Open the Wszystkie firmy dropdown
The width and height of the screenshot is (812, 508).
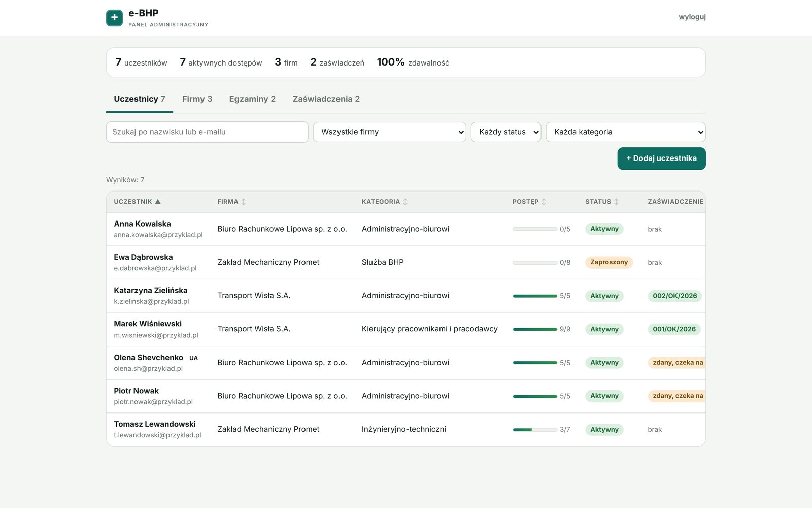(390, 132)
